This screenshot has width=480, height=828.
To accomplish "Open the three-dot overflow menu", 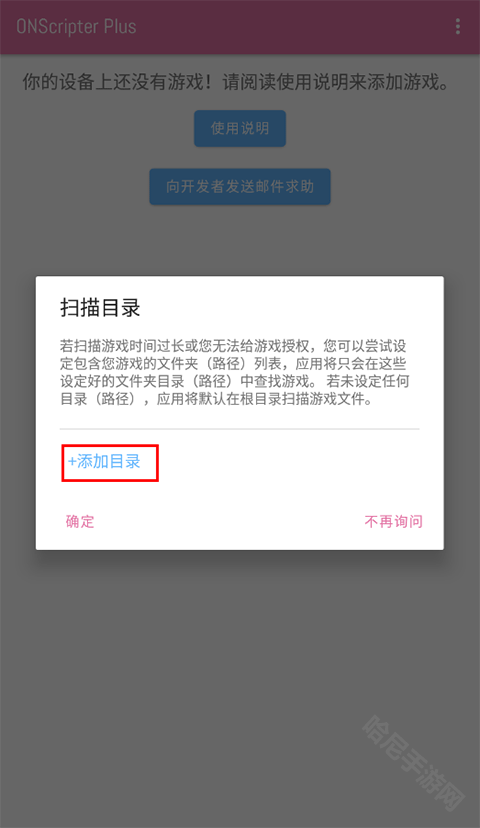I will click(x=457, y=26).
